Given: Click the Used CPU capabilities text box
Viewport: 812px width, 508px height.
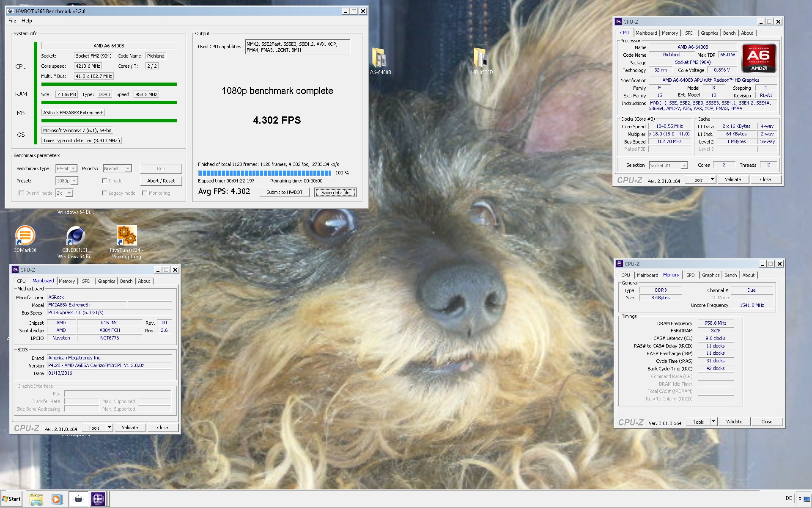Looking at the screenshot, I should [x=298, y=47].
